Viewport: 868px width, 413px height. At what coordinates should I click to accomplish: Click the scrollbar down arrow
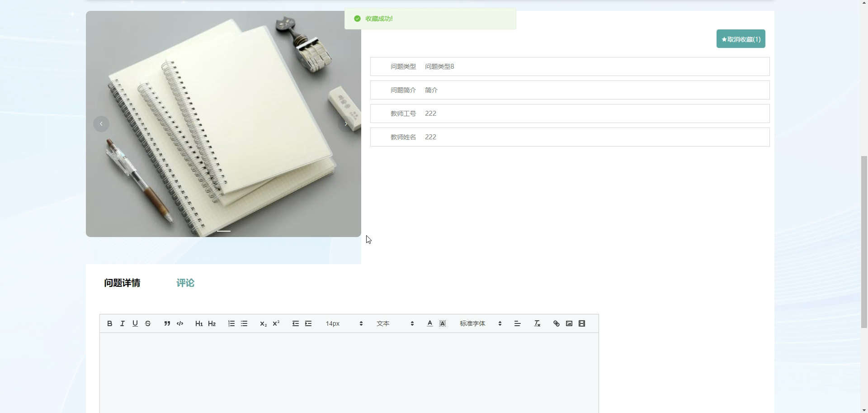pyautogui.click(x=864, y=410)
